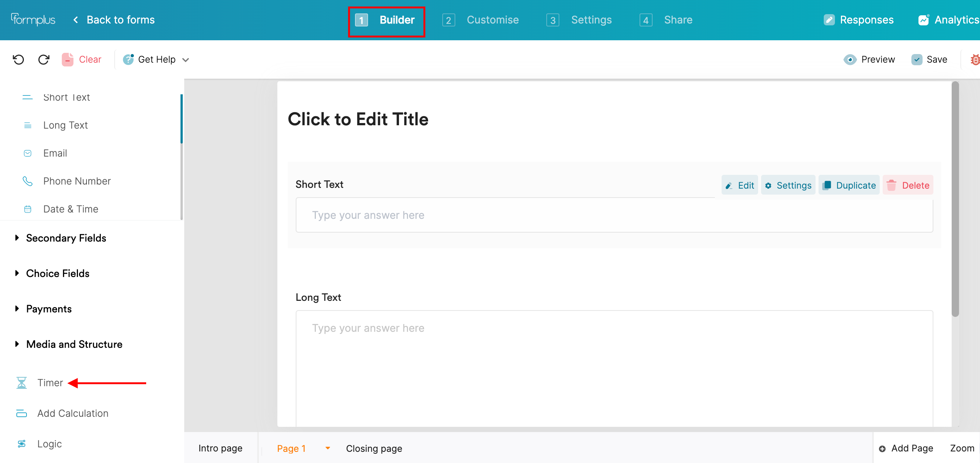Screen dimensions: 980x463
Task: Click the Add Page label
Action: click(x=912, y=448)
